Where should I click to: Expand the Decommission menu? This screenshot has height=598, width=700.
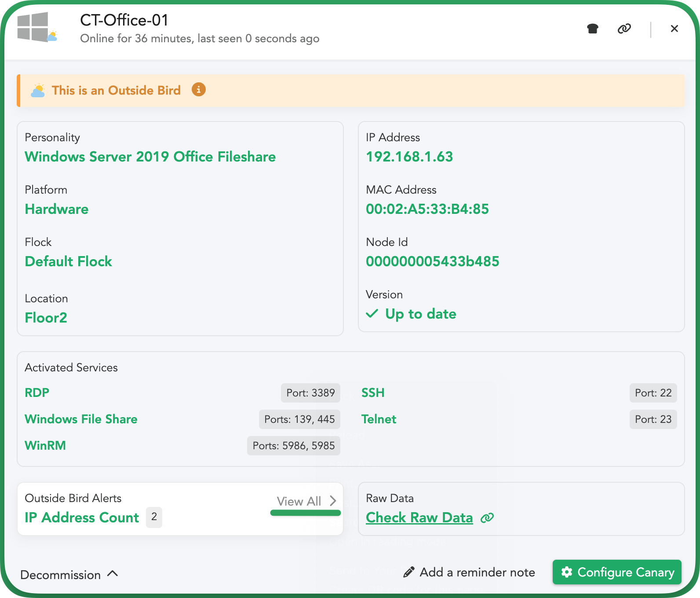pos(69,575)
